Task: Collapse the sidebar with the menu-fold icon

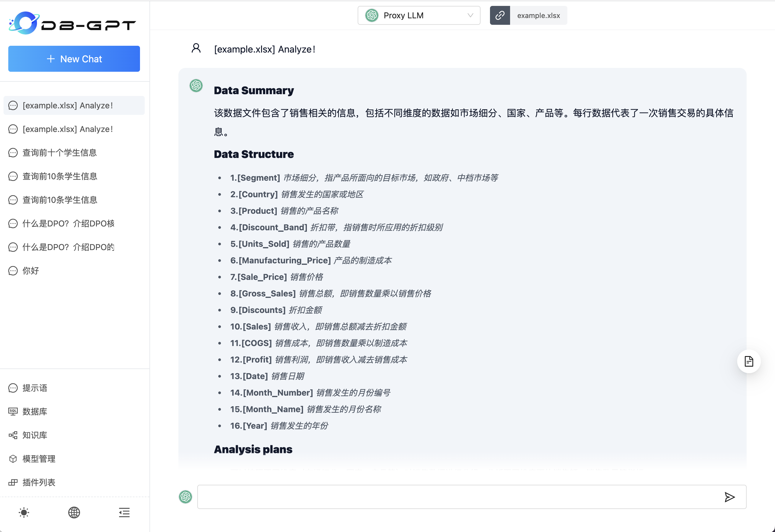Action: tap(124, 512)
